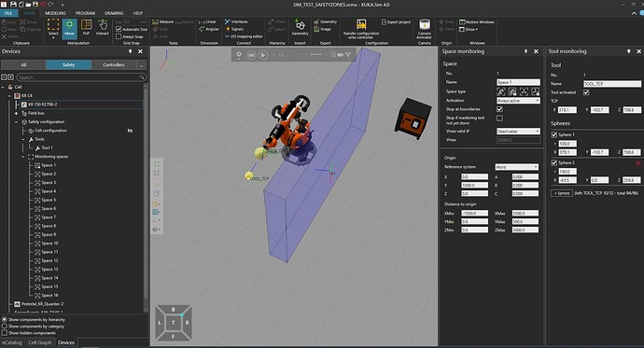Select Space 8 in the tree
This screenshot has width=644, height=348.
coord(49,226)
